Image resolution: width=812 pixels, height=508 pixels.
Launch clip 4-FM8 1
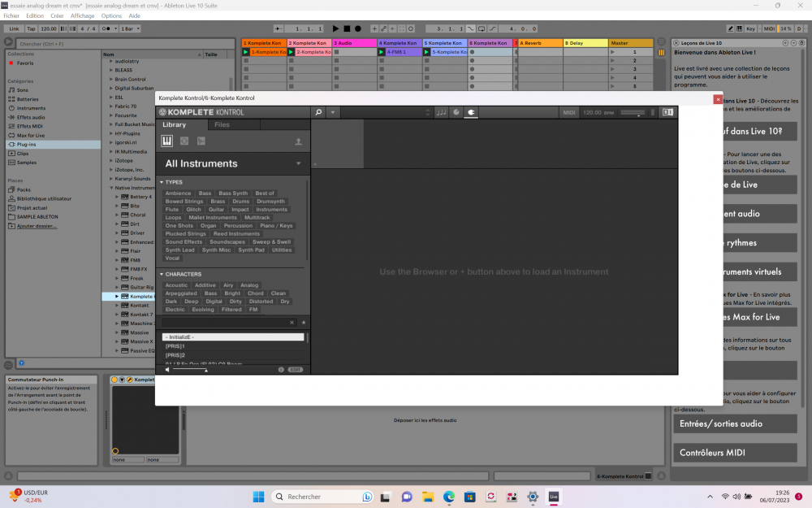click(381, 52)
